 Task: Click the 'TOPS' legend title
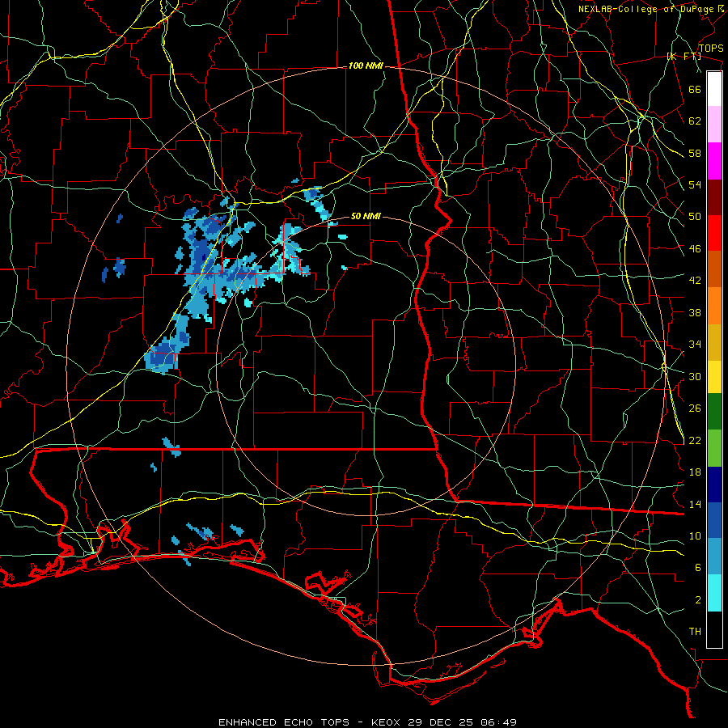point(711,49)
